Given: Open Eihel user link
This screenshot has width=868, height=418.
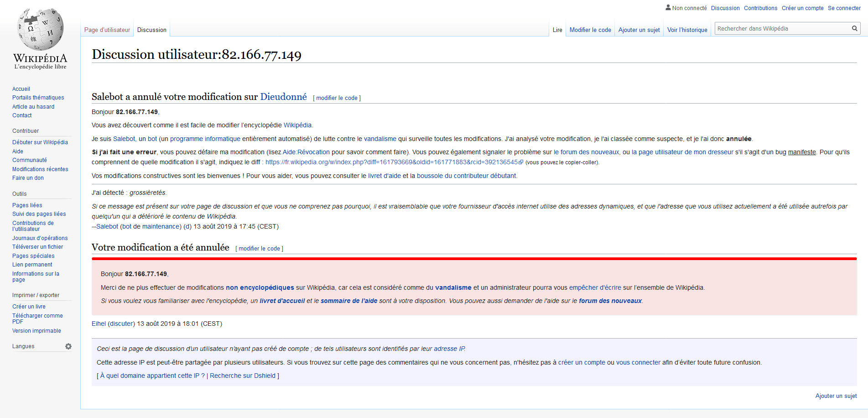Looking at the screenshot, I should (x=99, y=324).
